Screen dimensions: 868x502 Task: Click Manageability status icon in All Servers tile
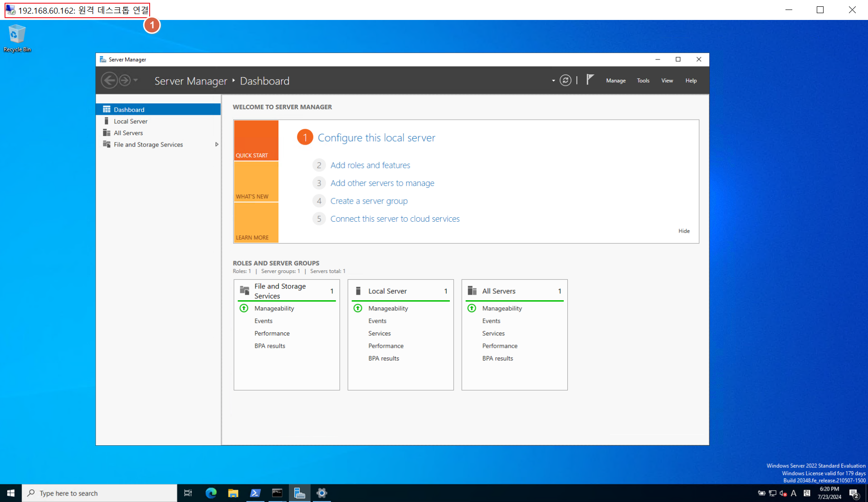472,308
